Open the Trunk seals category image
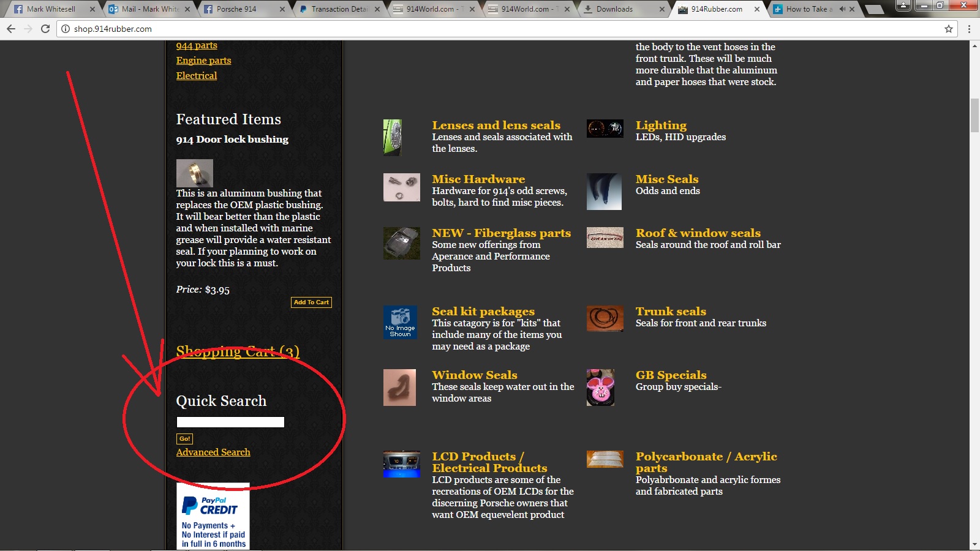Screen dimensions: 980x551 click(x=605, y=318)
